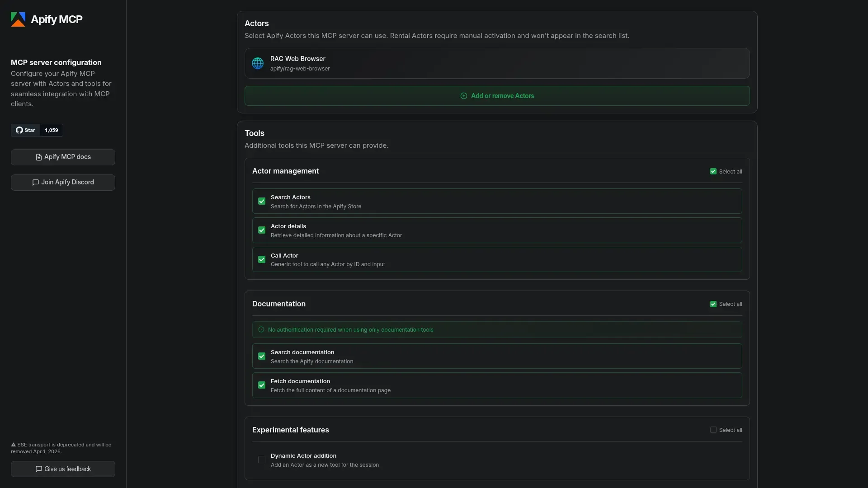Disable Fetch documentation checkbox
This screenshot has width=868, height=488.
click(262, 385)
